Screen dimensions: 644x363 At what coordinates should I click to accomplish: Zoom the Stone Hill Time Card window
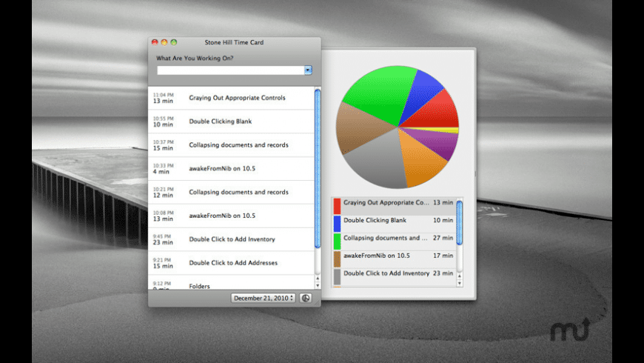tap(174, 42)
